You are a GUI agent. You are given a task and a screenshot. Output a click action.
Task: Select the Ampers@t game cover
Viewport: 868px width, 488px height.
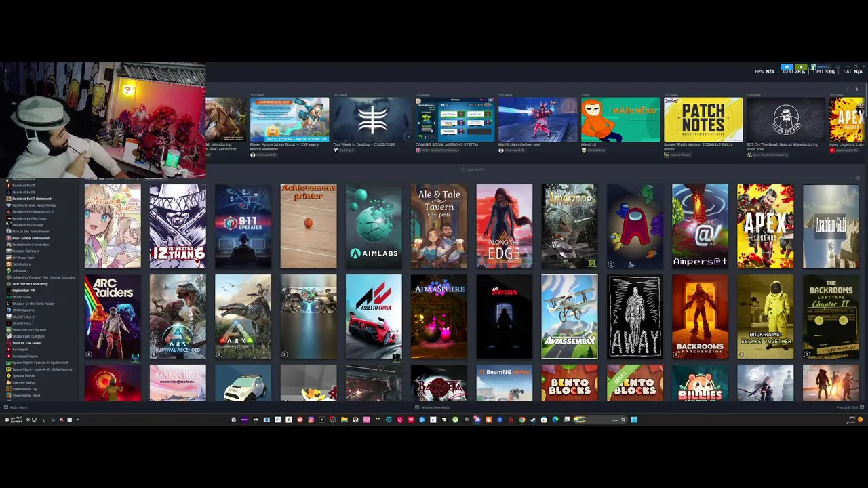point(700,226)
